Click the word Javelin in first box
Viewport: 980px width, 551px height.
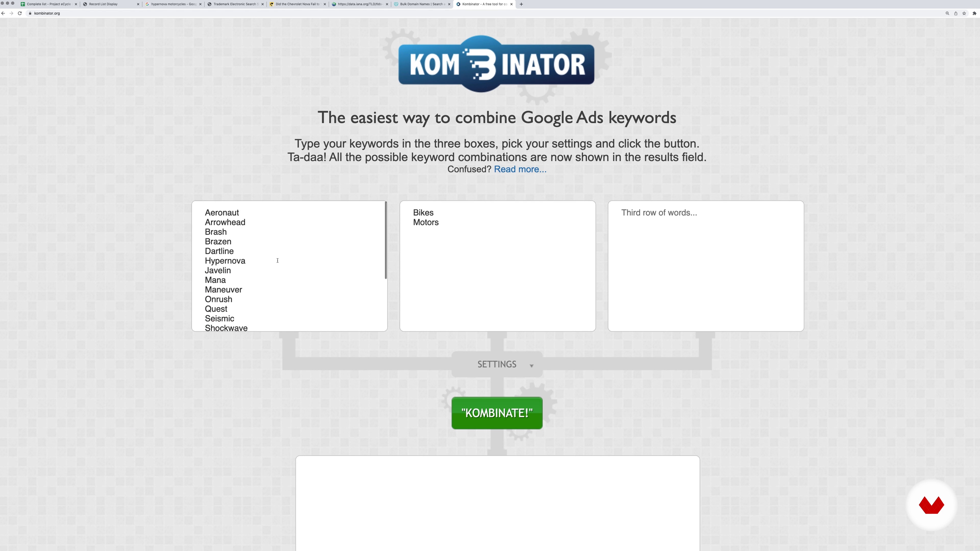[x=218, y=270]
